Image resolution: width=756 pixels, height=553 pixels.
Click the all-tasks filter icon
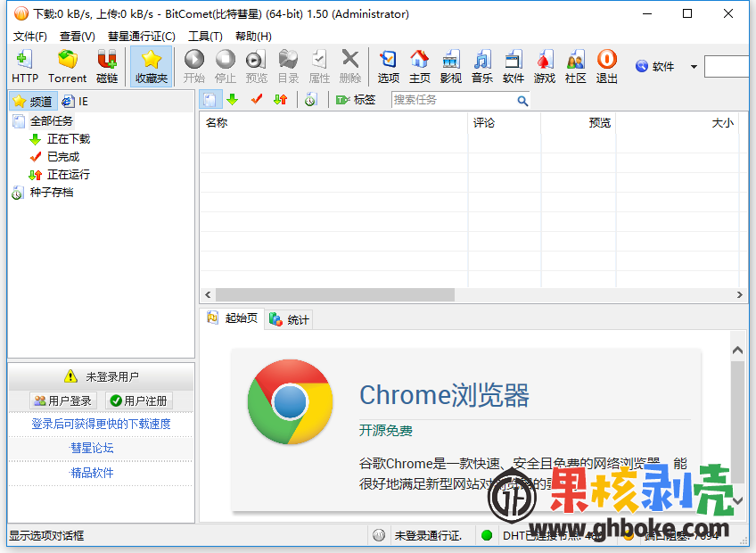(x=210, y=100)
